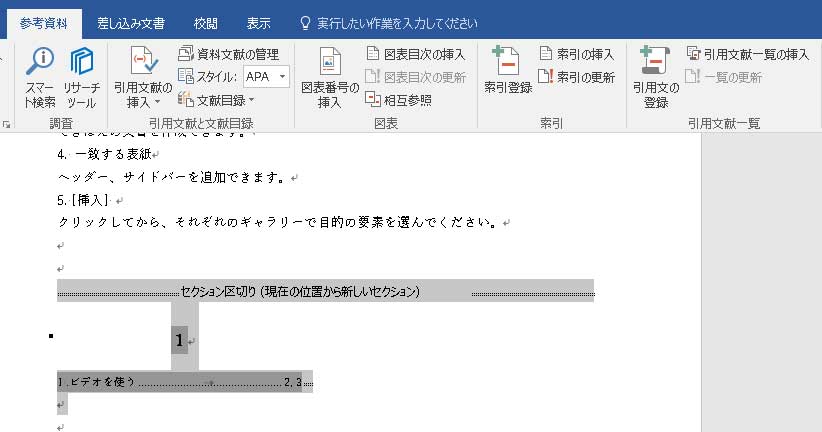The height and width of the screenshot is (432, 822).
Task: Click 引用文献一覧の挿入 button
Action: click(x=747, y=54)
